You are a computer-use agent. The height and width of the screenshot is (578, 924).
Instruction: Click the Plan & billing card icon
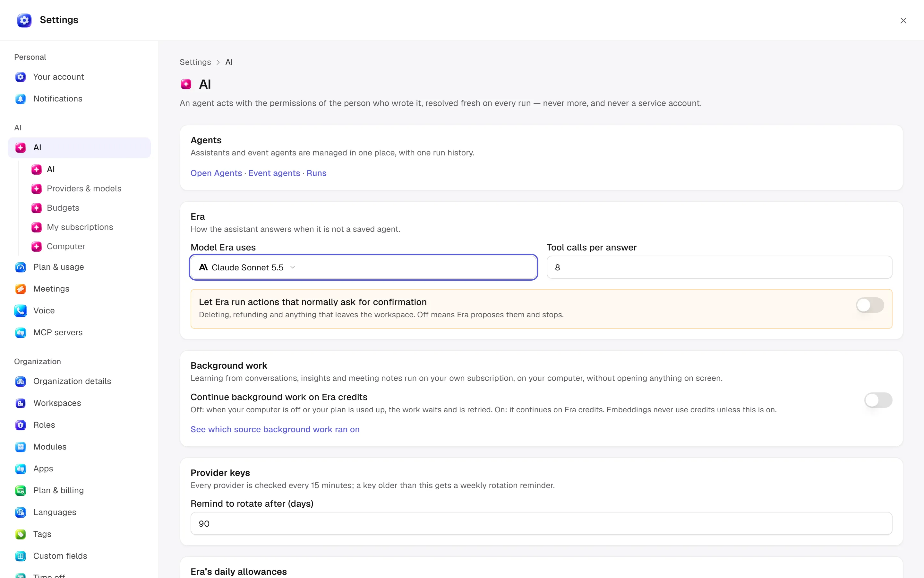coord(21,490)
